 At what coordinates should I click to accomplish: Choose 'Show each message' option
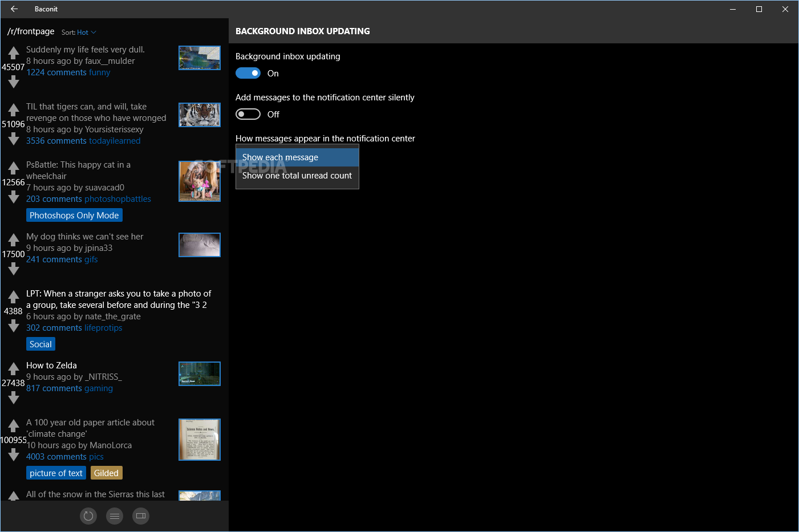(297, 157)
